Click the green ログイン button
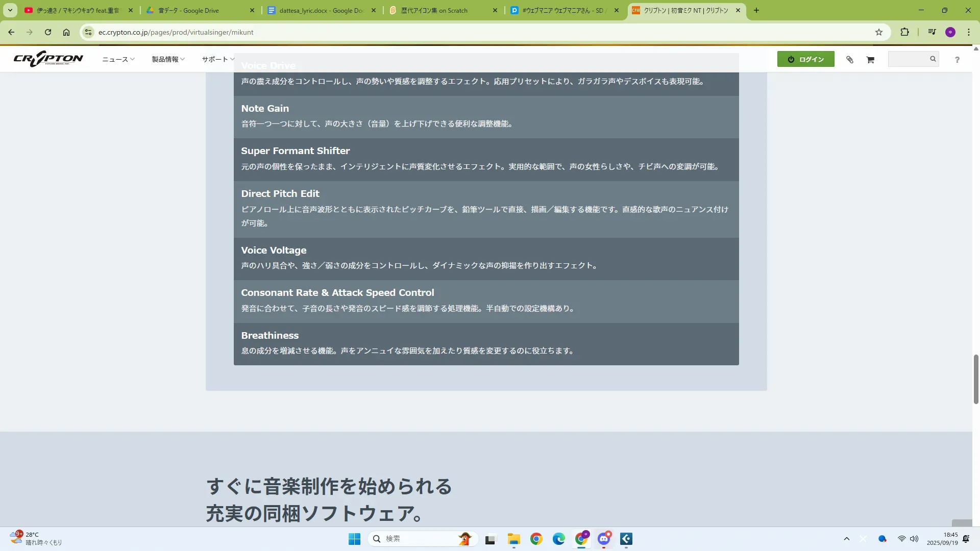The image size is (980, 551). 805,59
